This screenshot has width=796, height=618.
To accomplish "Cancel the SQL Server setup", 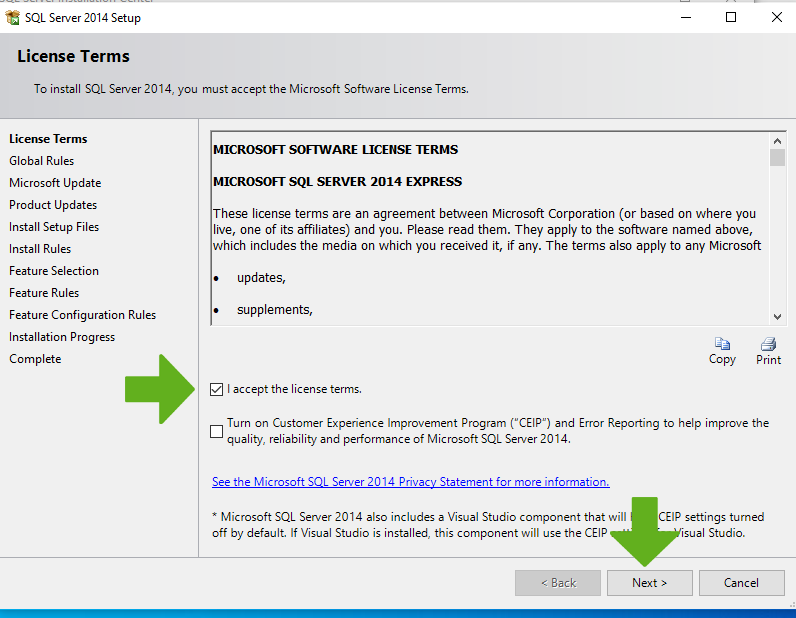I will click(741, 583).
